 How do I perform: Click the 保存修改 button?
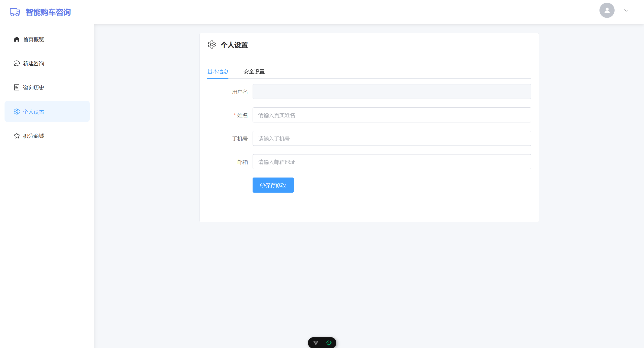point(273,185)
